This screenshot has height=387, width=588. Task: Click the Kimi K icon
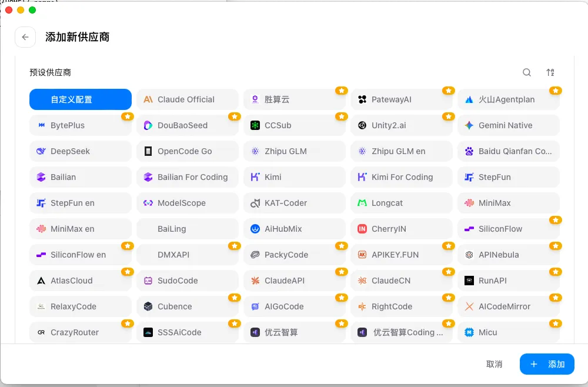coord(255,177)
